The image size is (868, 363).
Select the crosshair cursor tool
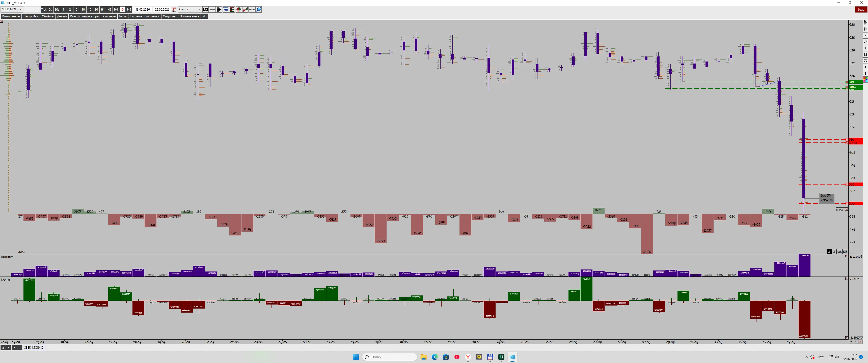pyautogui.click(x=252, y=9)
